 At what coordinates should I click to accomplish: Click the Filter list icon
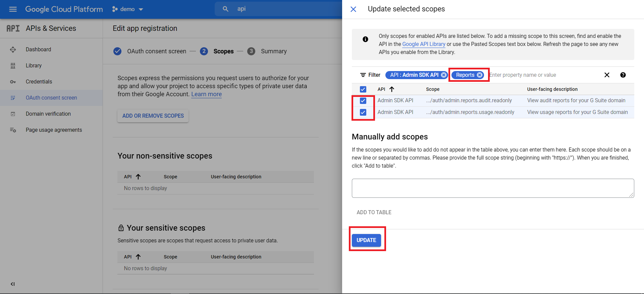click(363, 75)
